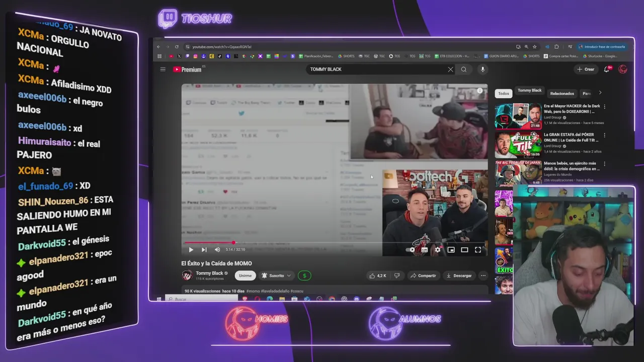Click Unirme membership button
Viewport: 644px width, 362px height.
(x=245, y=276)
